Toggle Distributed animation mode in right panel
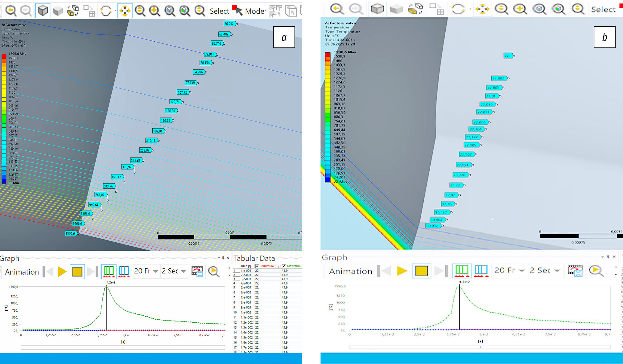 (461, 271)
